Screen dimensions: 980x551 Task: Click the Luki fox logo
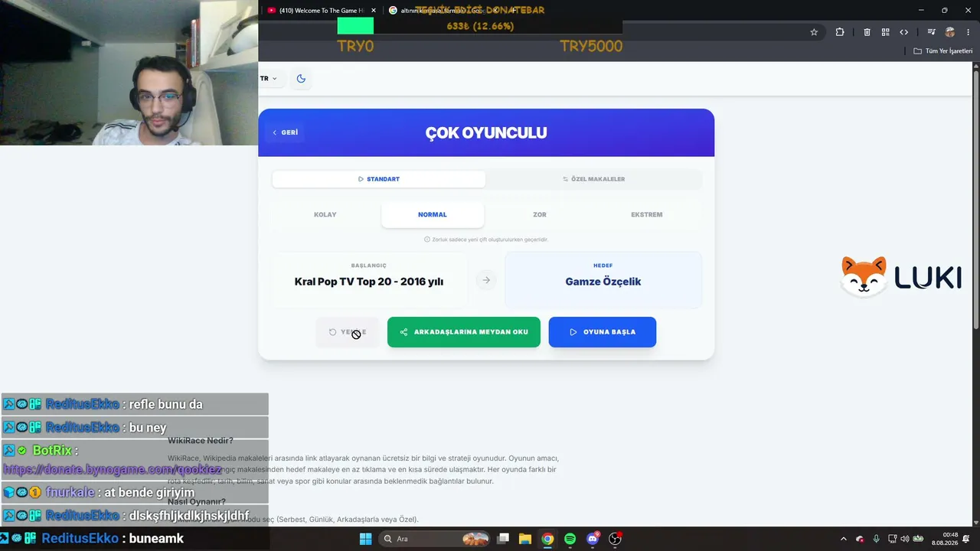[x=900, y=276]
